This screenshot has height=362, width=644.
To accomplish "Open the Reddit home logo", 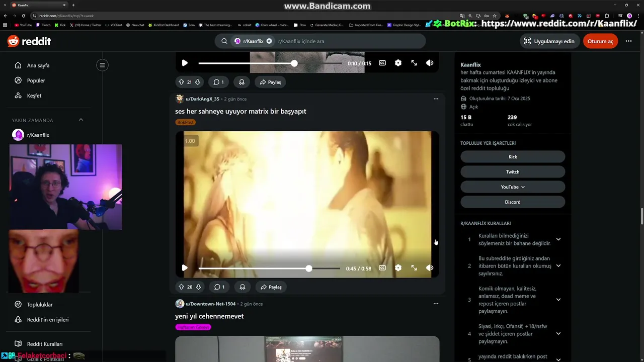I will point(29,41).
